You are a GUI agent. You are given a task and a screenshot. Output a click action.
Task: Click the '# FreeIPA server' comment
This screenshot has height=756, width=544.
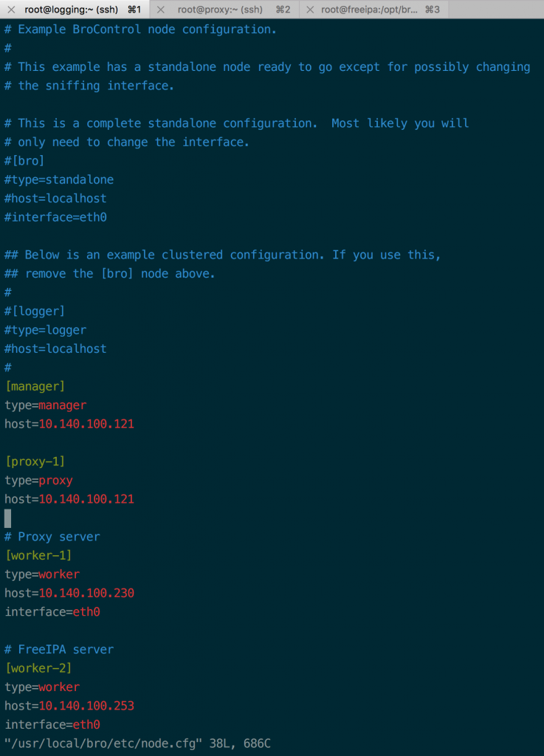[x=59, y=650]
